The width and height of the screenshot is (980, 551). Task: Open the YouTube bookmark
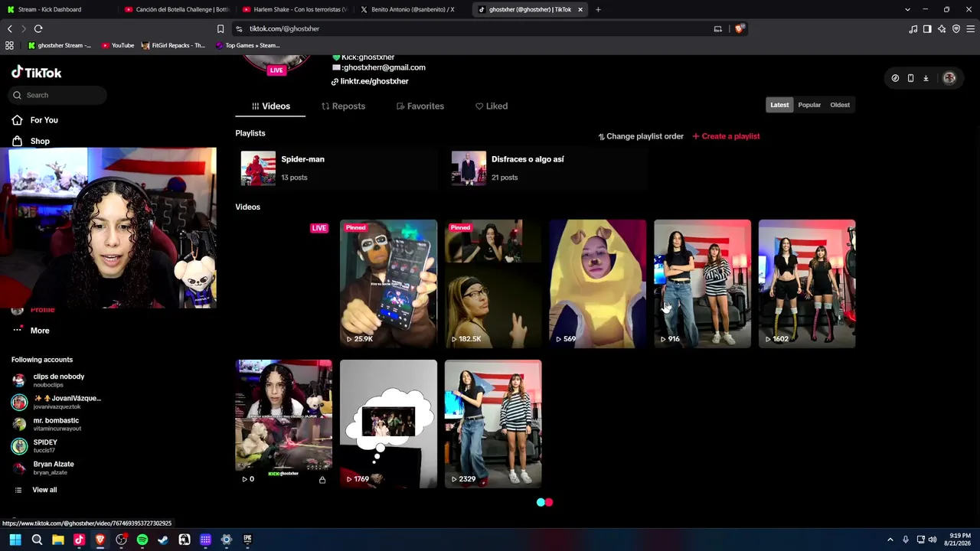(117, 45)
